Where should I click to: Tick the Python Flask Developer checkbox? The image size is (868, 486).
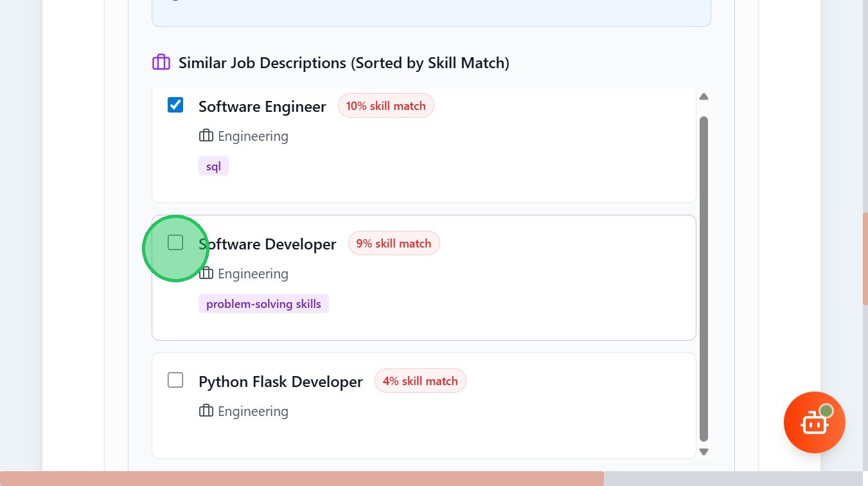tap(175, 380)
